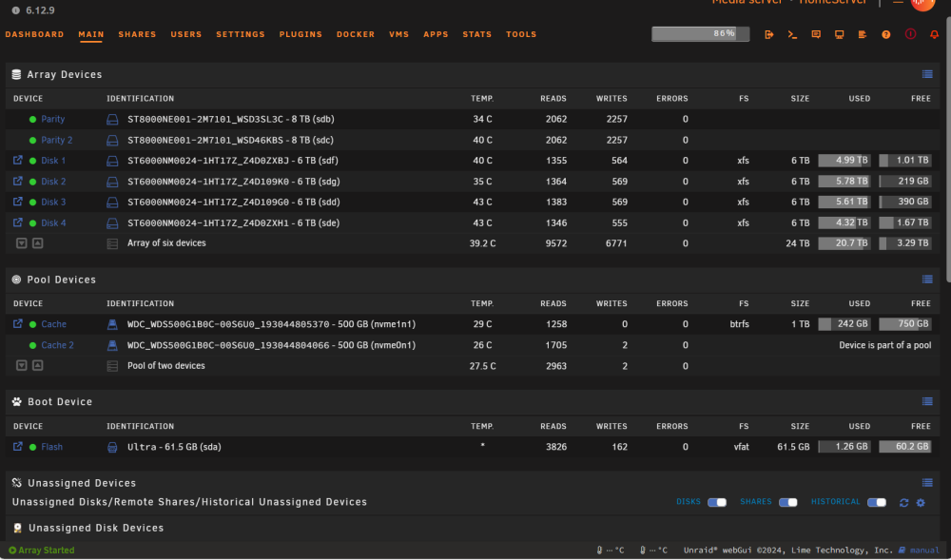Toggle the HISTORICAL switch
Image resolution: width=951 pixels, height=560 pixels.
(877, 502)
